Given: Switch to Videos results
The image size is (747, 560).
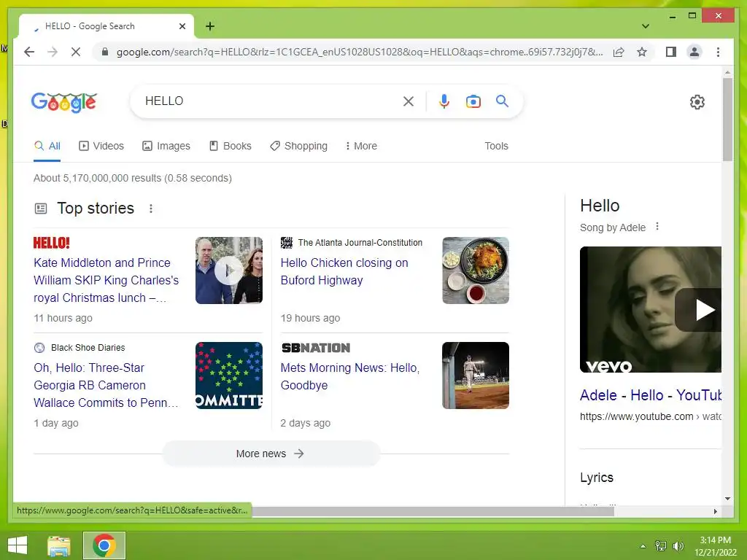Looking at the screenshot, I should coord(101,146).
